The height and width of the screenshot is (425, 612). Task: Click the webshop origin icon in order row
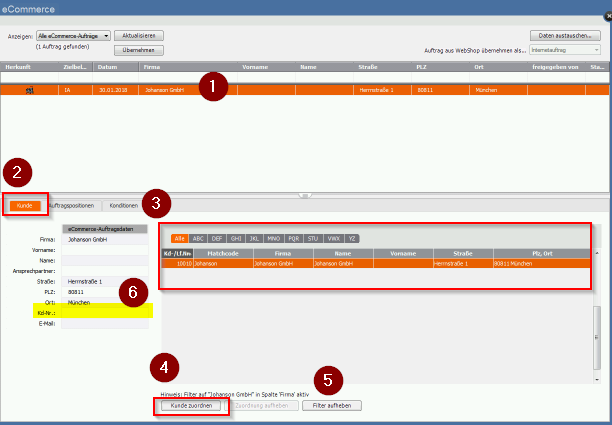pos(30,90)
